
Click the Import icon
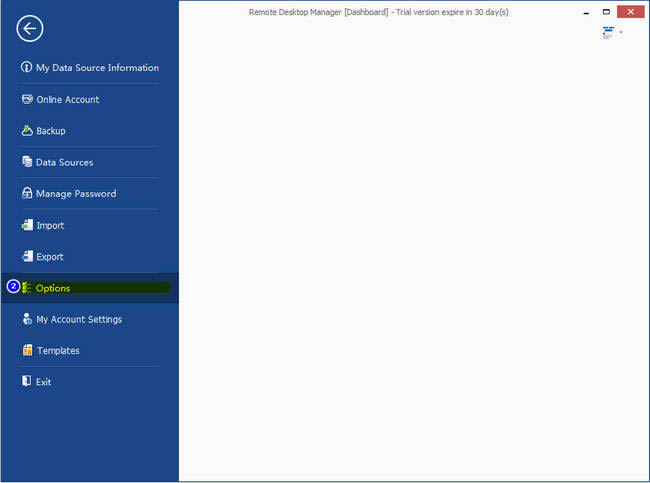click(x=27, y=225)
